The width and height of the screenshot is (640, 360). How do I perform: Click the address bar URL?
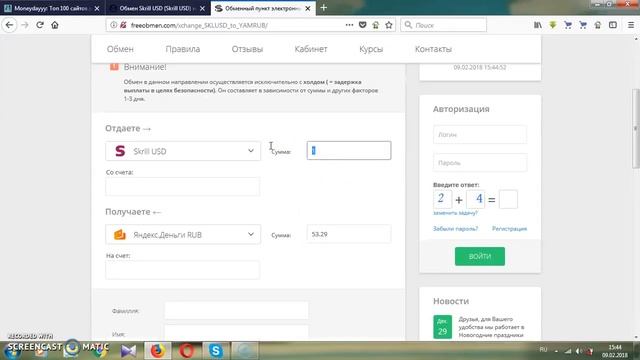199,25
